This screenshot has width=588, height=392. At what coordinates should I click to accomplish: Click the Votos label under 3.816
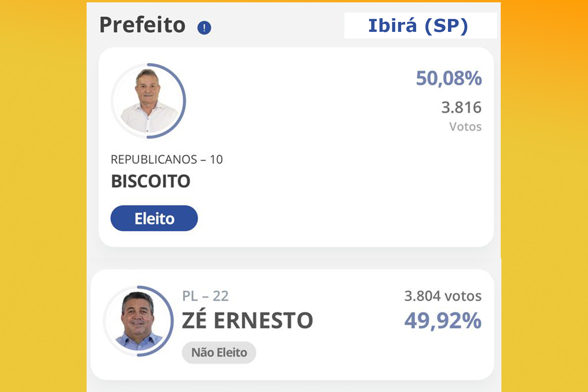[465, 127]
